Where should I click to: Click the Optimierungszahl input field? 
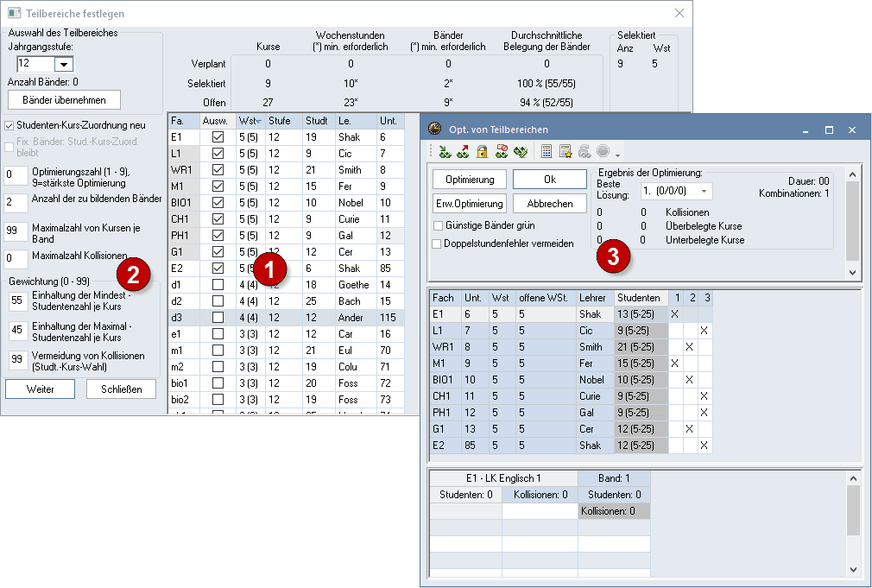pos(16,176)
